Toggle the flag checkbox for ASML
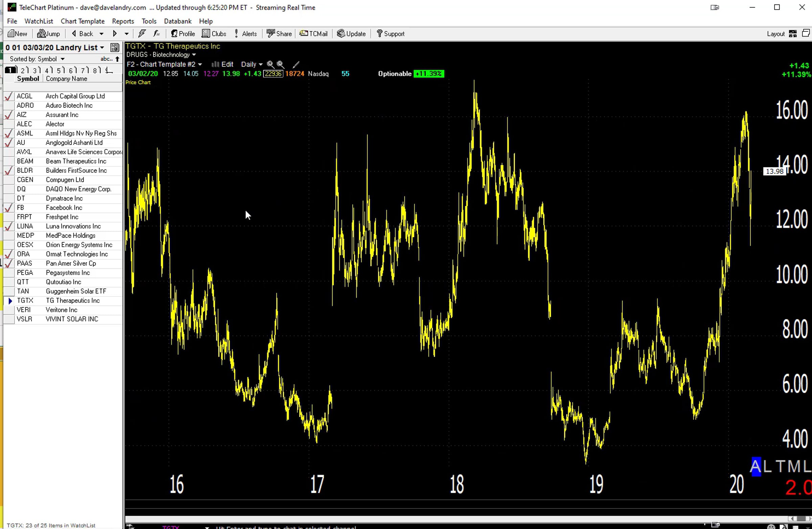 [9, 133]
